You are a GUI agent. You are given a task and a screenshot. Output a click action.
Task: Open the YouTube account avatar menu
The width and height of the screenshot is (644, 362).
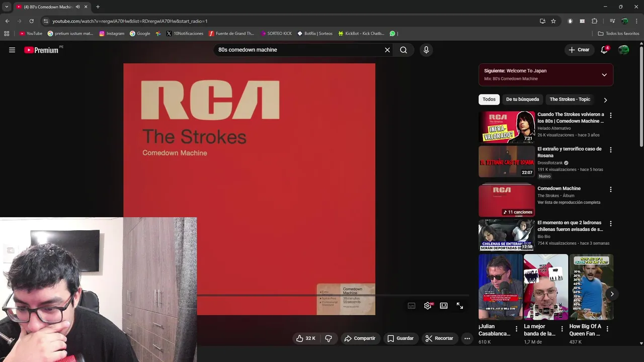point(623,50)
